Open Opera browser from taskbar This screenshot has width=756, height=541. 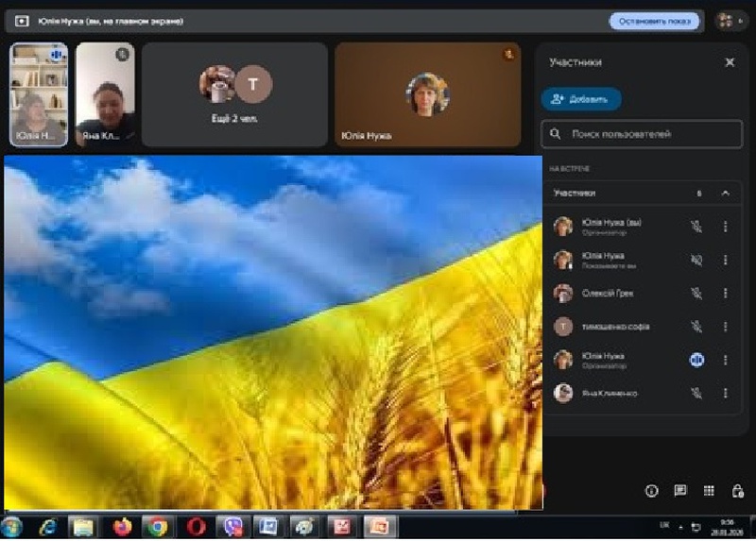(195, 526)
